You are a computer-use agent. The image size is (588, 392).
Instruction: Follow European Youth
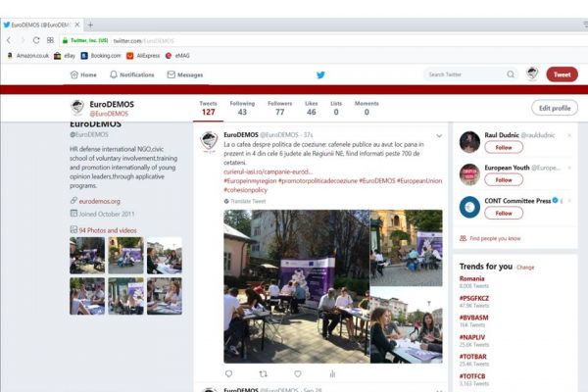(504, 180)
